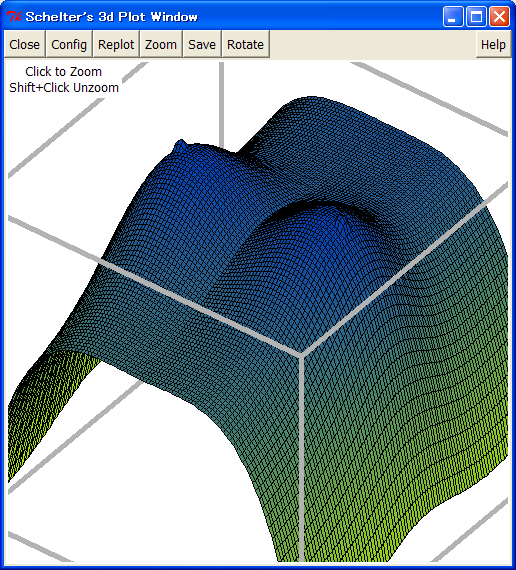This screenshot has width=516, height=570.
Task: Minimize the 3d Plot Window
Action: click(x=453, y=17)
